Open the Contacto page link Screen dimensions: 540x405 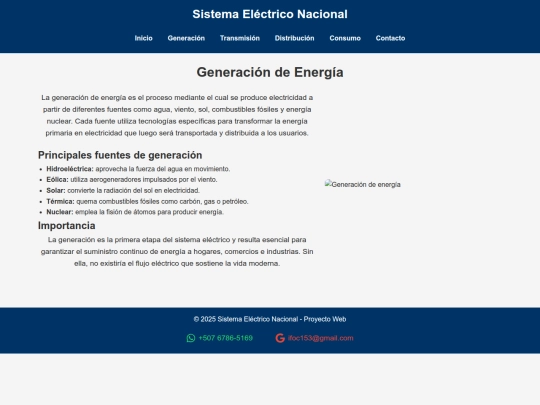click(391, 38)
